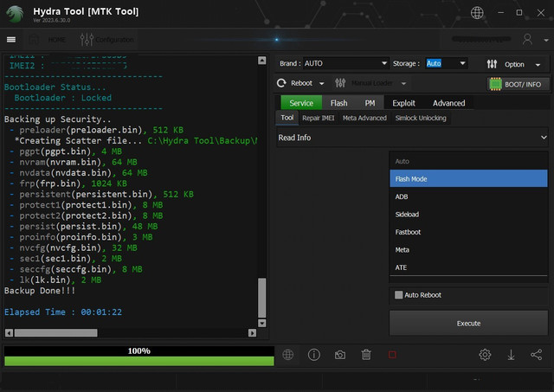Switch to the Flash tab
This screenshot has width=554, height=392.
click(338, 103)
